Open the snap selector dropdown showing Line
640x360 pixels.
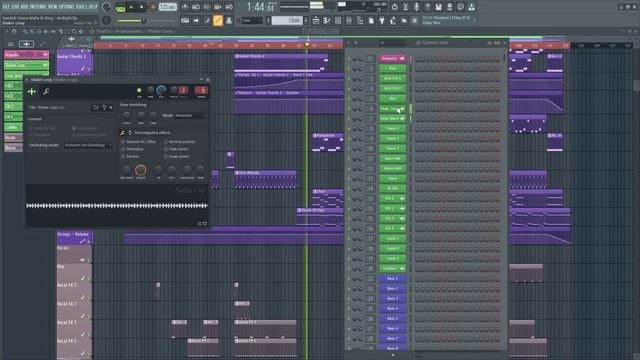point(252,20)
